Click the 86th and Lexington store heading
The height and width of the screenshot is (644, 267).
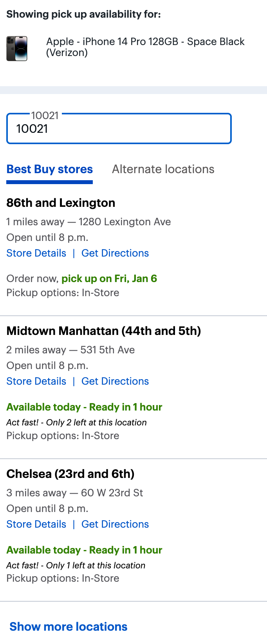tap(61, 203)
